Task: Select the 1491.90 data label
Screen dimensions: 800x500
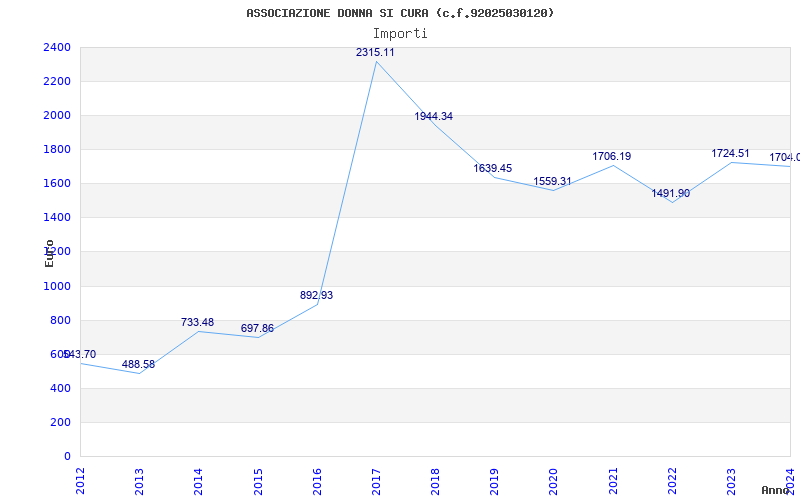Action: click(x=670, y=193)
